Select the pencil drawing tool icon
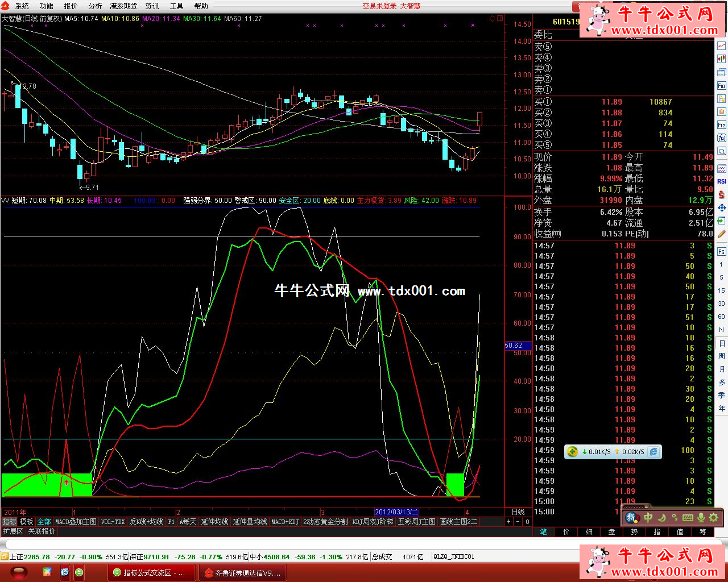 pyautogui.click(x=721, y=234)
